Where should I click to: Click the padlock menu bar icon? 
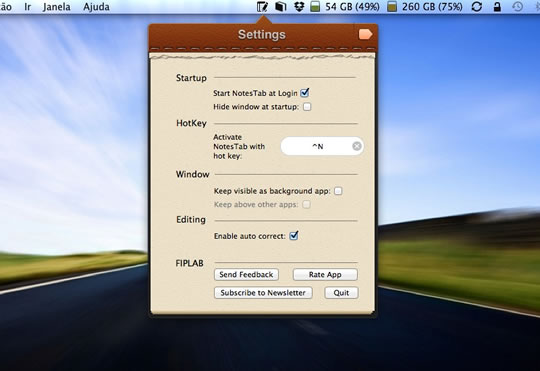coord(497,7)
